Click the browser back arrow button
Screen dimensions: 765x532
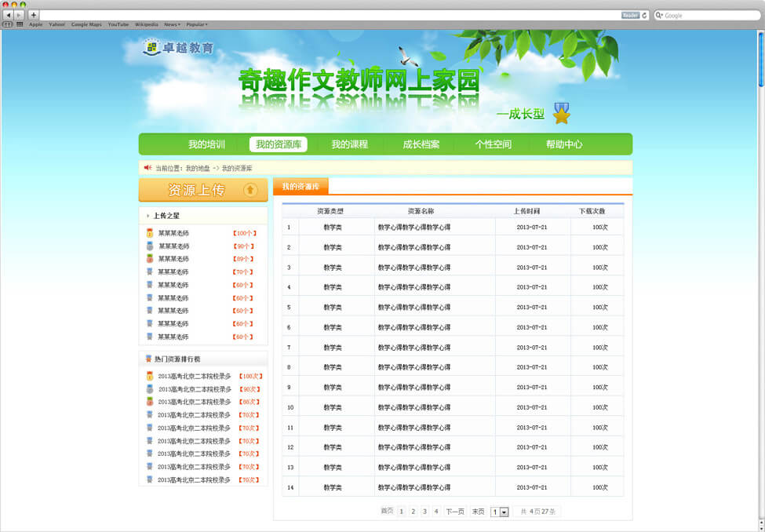9,15
